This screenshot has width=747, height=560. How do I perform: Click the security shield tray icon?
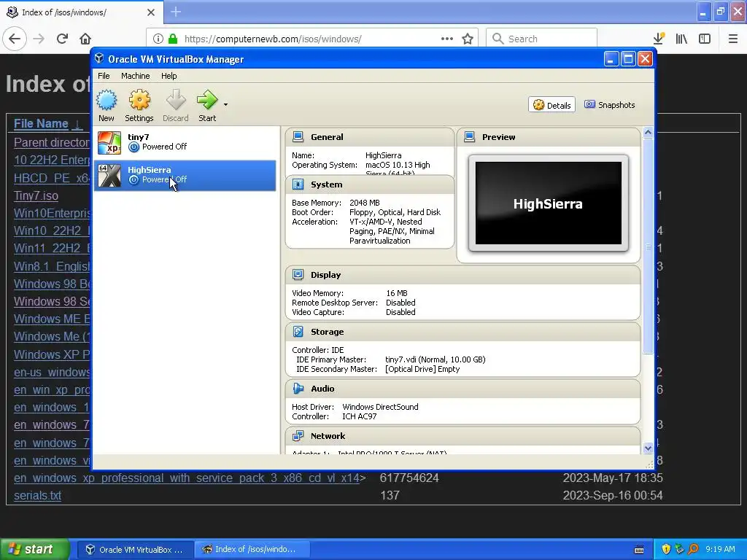tap(666, 549)
